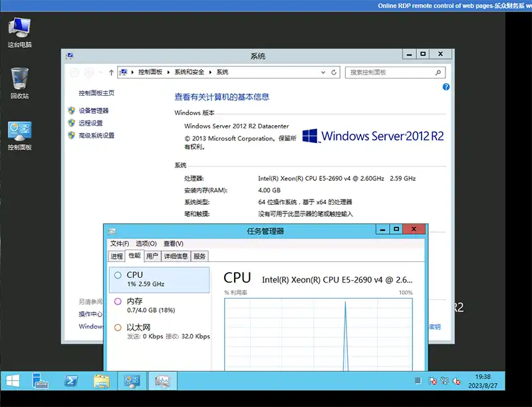Click the help question mark icon
The height and width of the screenshot is (407, 532).
point(446,87)
